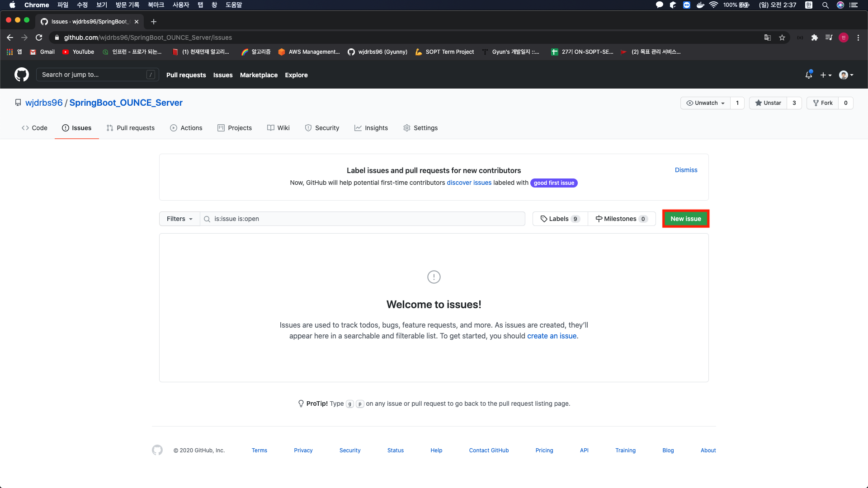Click the GitHub Octocat logo in header

(21, 75)
